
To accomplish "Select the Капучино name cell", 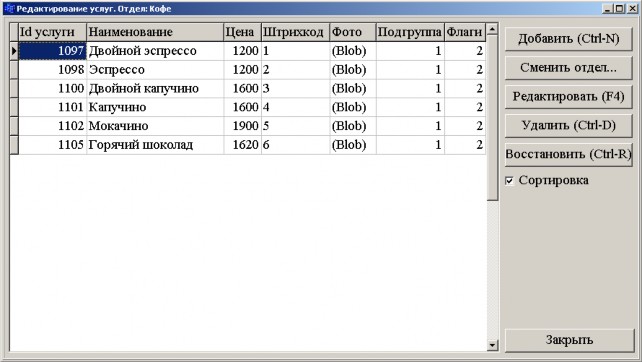I will 155,107.
